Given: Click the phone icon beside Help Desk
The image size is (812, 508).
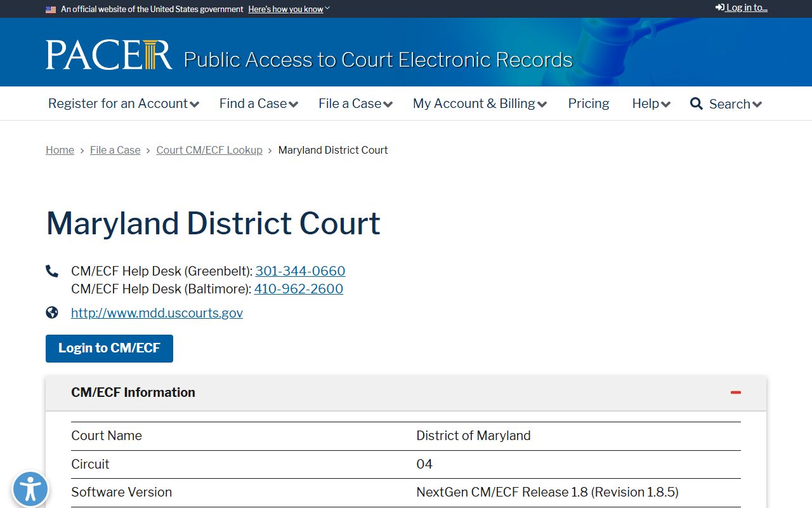Looking at the screenshot, I should [52, 271].
